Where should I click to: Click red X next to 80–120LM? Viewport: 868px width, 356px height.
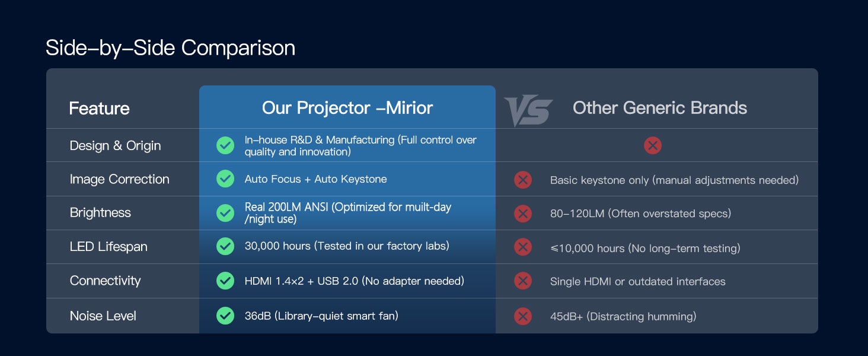(x=523, y=214)
